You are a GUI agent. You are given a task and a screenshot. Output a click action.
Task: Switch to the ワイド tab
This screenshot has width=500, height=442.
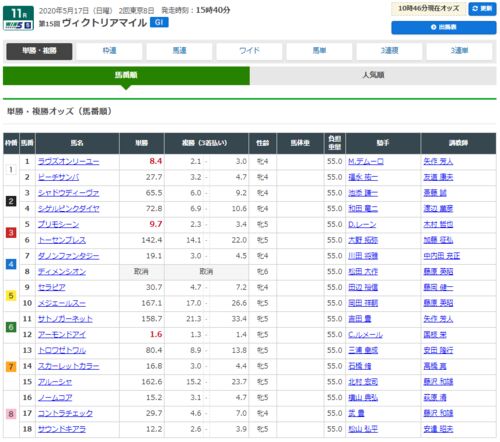tap(249, 51)
